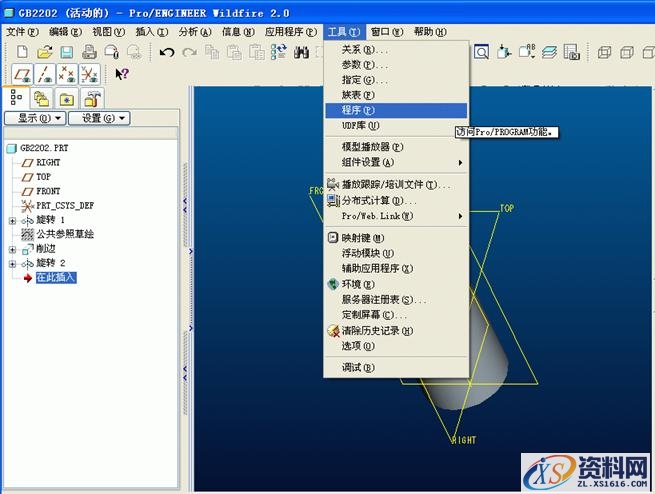655x494 pixels.
Task: Select PRT_CSYS_DEF in the model tree
Action: pos(58,205)
